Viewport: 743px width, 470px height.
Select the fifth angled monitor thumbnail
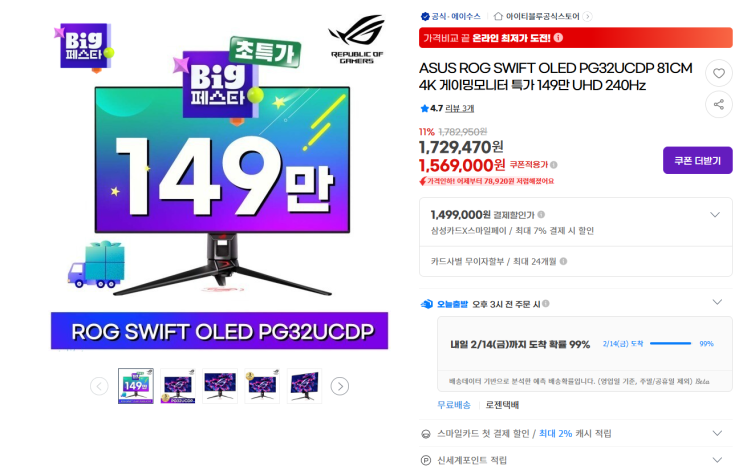pos(304,386)
